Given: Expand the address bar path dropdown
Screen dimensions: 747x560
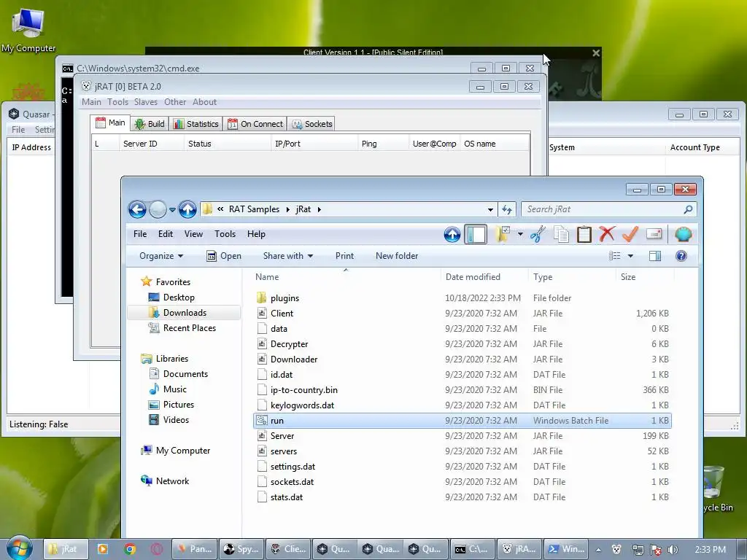Looking at the screenshot, I should [x=490, y=209].
